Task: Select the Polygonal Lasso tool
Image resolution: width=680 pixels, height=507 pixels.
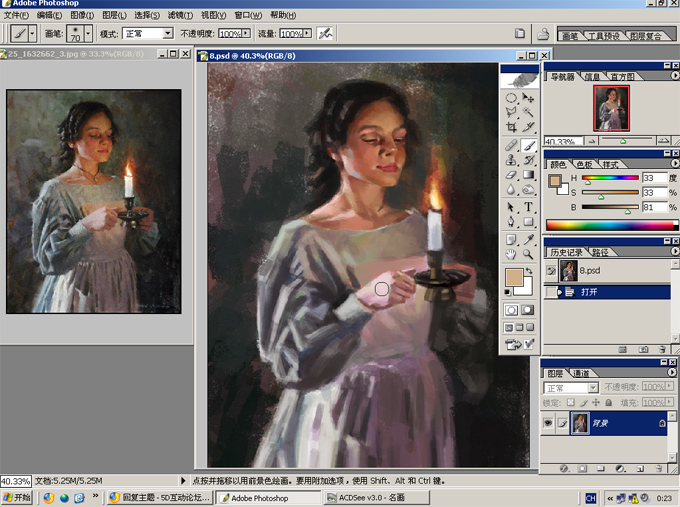Action: (511, 112)
